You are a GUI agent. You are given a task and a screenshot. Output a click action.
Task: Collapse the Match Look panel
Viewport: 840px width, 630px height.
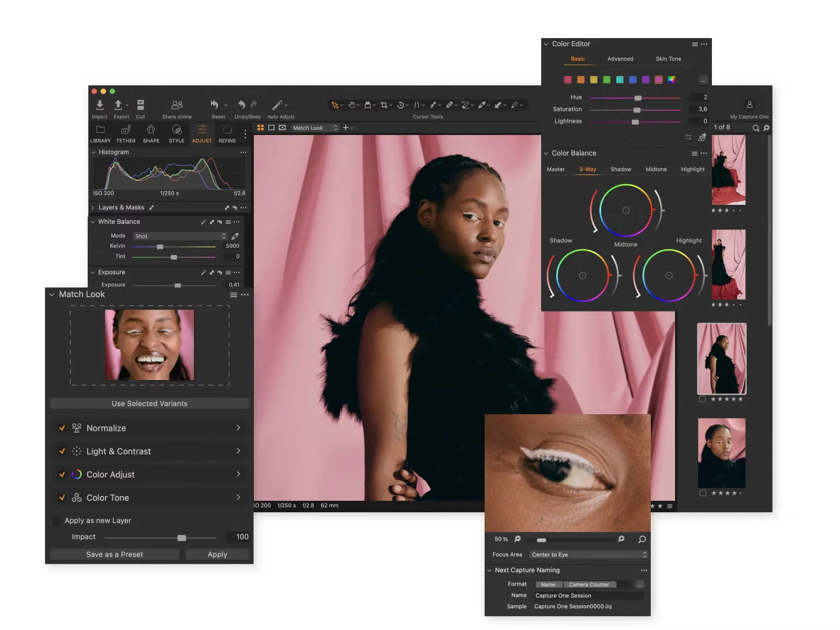[52, 294]
